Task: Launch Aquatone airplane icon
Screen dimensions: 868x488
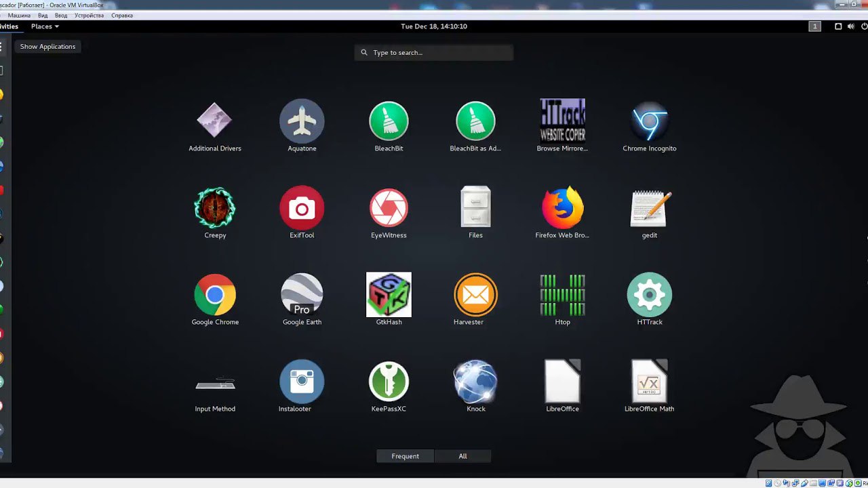Action: [x=302, y=121]
